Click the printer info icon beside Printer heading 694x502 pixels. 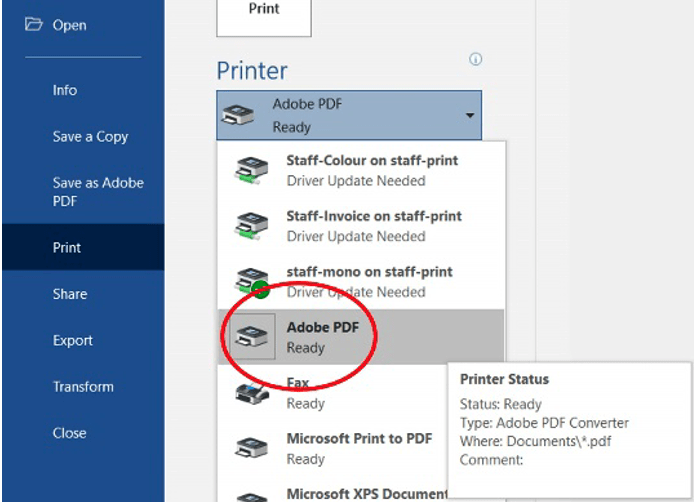coord(476,60)
